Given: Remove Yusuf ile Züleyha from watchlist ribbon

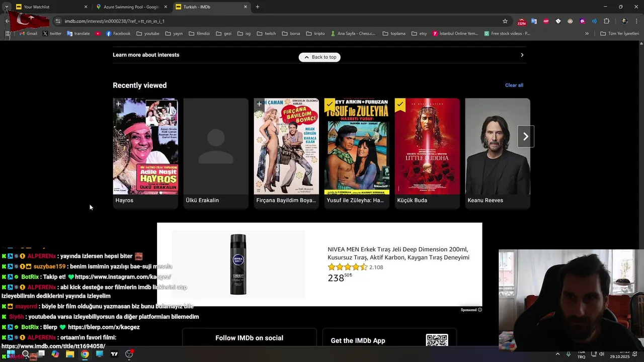Looking at the screenshot, I should click(330, 105).
